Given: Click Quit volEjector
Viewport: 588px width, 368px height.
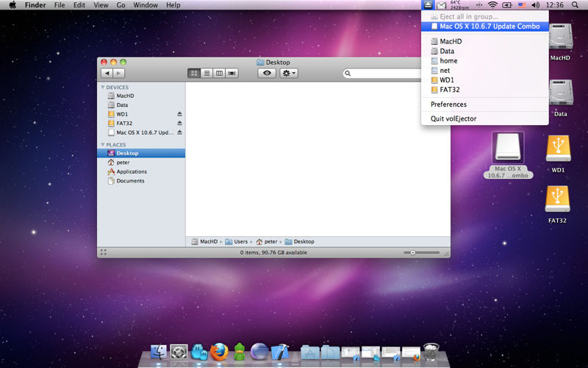Looking at the screenshot, I should click(485, 118).
